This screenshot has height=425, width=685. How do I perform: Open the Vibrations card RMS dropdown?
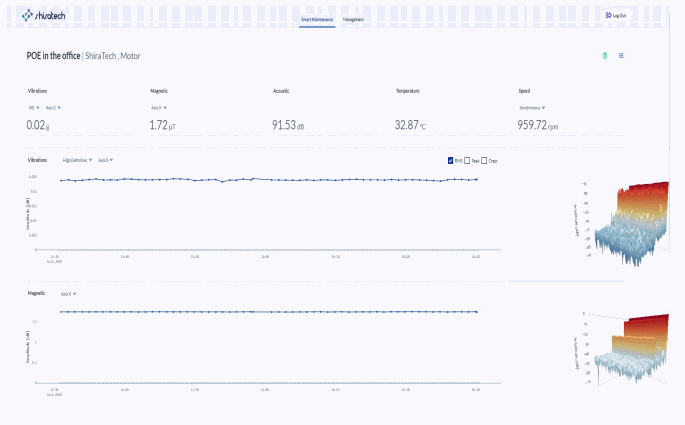coord(33,107)
